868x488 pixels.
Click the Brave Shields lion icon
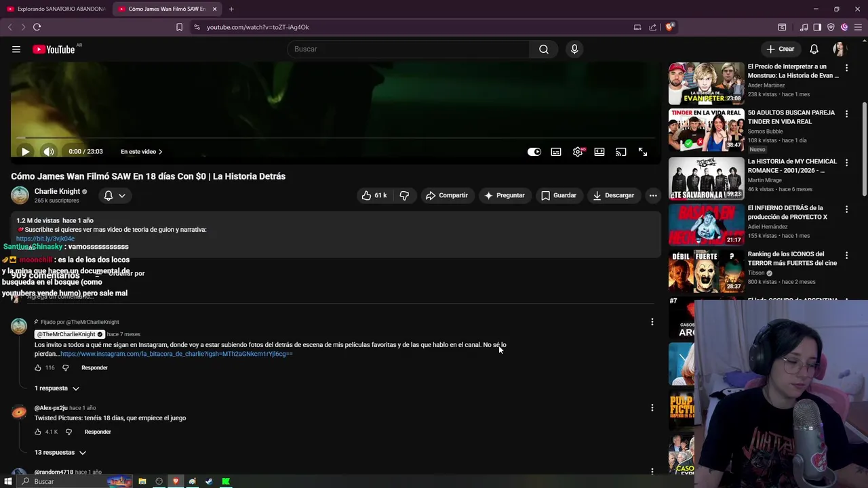tap(669, 27)
